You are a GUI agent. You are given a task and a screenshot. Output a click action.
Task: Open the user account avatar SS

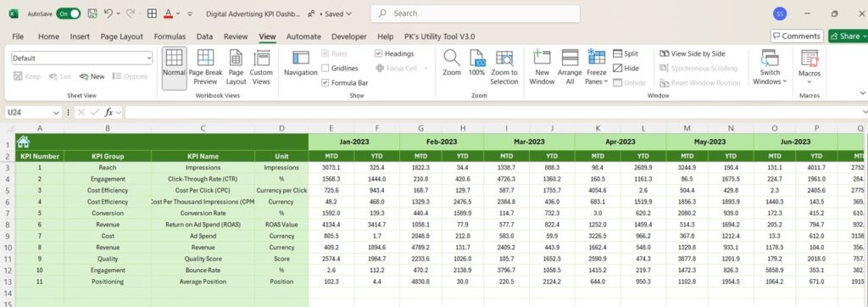click(x=780, y=14)
